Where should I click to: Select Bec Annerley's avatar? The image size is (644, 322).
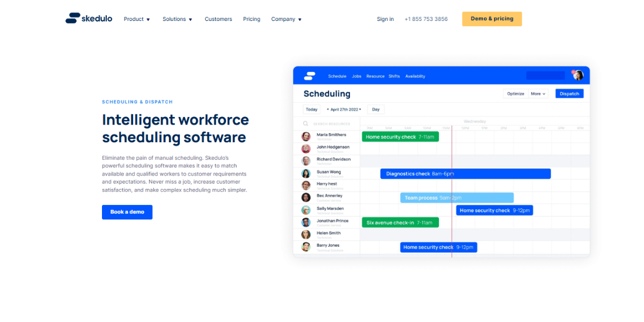(306, 197)
